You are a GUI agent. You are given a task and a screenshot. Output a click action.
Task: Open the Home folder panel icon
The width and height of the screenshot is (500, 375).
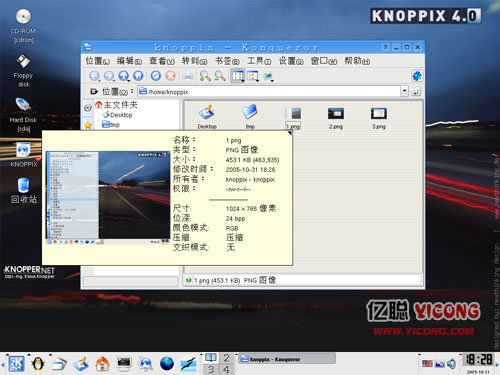pos(103,364)
